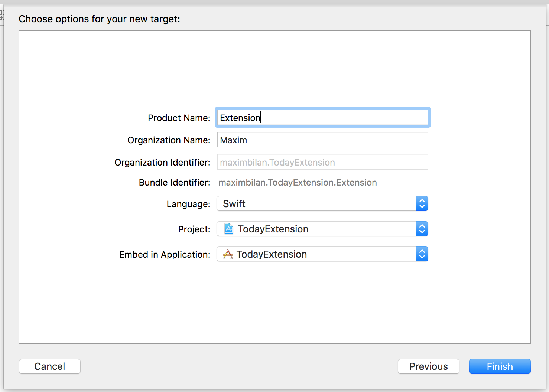Click the Language label
Viewport: 549px width, 392px height.
point(188,204)
